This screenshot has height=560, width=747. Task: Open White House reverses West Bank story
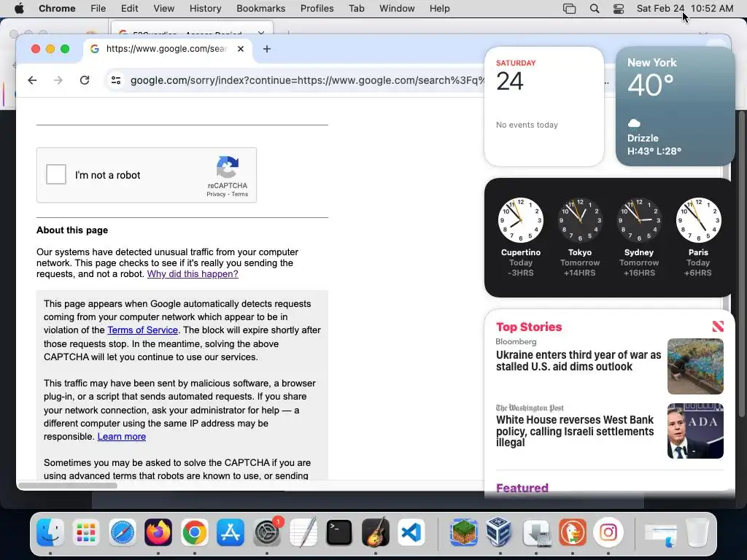tap(575, 431)
